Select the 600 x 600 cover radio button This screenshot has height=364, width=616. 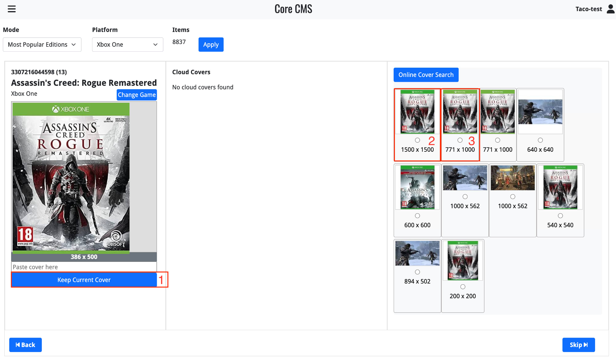coord(417,216)
